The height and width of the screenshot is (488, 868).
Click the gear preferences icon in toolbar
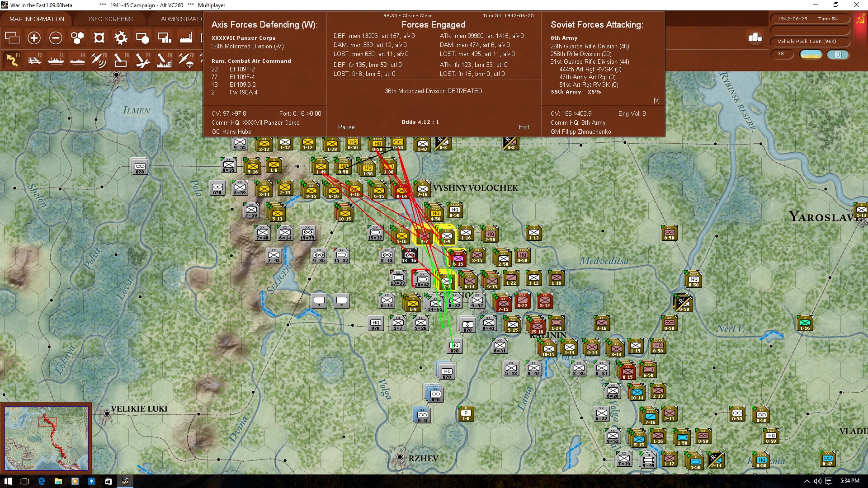[x=121, y=38]
